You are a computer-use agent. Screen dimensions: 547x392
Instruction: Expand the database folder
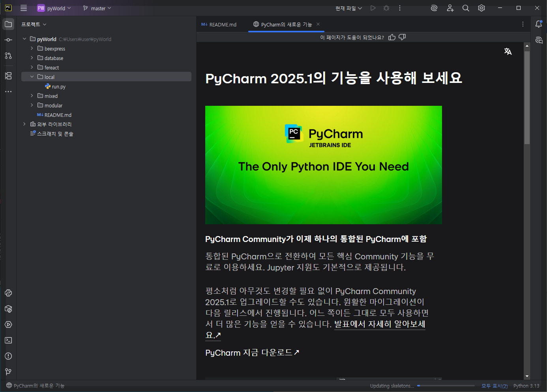coord(32,58)
